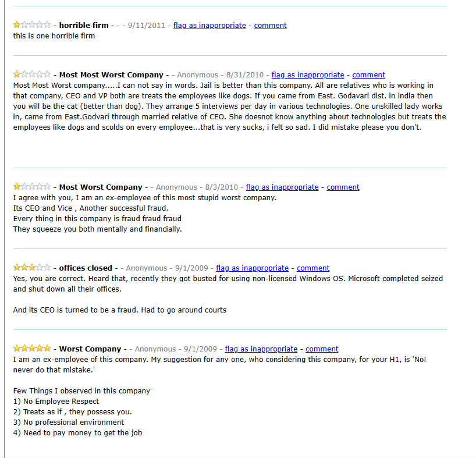Viewport: 476px width, 458px height.
Task: Click the 'offices closed' review title
Action: click(x=86, y=268)
